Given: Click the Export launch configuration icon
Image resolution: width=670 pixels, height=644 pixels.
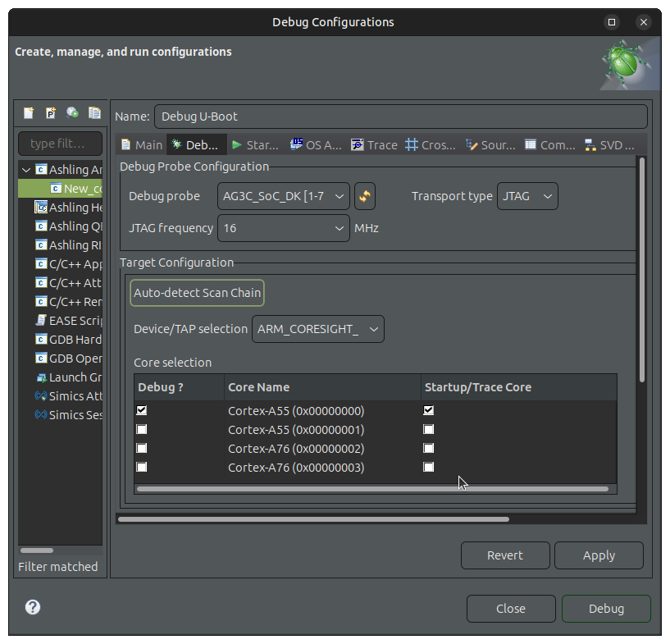Looking at the screenshot, I should 72,113.
